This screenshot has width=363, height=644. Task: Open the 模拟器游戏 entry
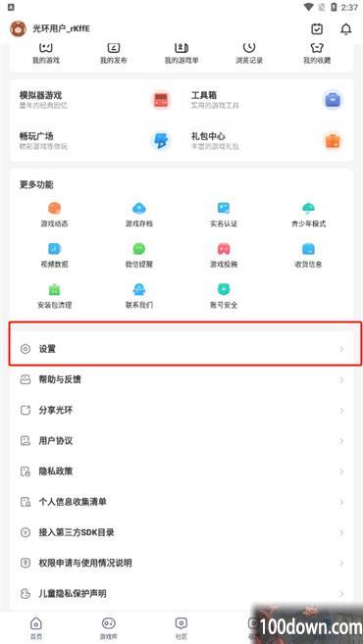95,100
